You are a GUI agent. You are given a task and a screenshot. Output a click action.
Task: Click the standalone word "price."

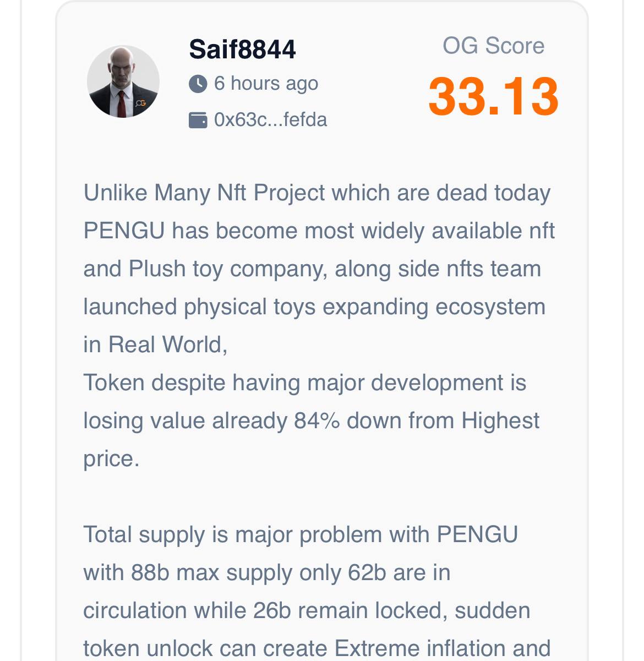click(112, 459)
